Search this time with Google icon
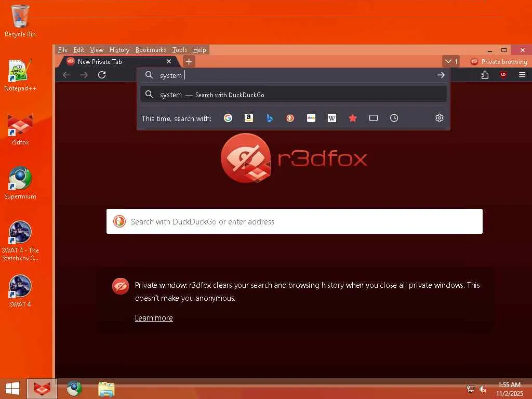 coord(228,118)
